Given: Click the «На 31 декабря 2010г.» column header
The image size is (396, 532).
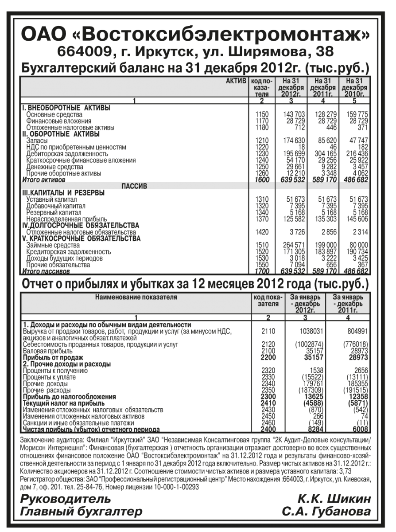Looking at the screenshot, I should click(x=354, y=87).
